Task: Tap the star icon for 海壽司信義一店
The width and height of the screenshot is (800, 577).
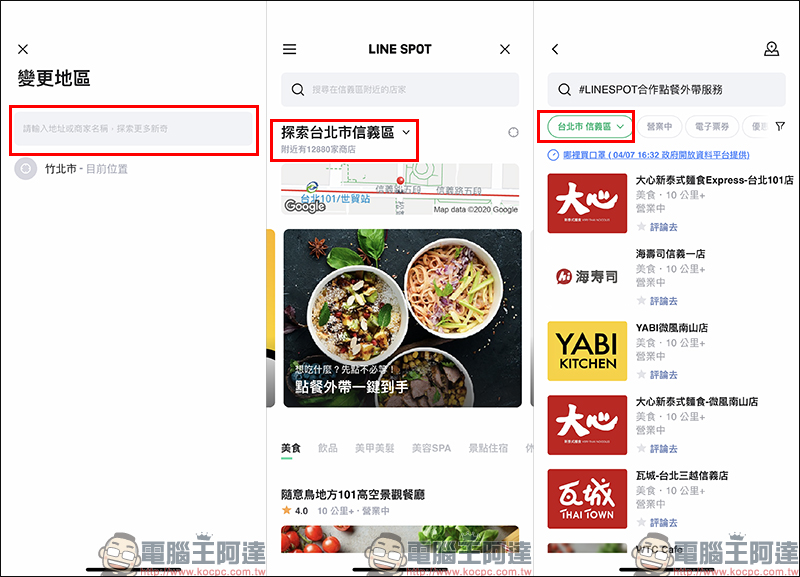Action: [641, 300]
